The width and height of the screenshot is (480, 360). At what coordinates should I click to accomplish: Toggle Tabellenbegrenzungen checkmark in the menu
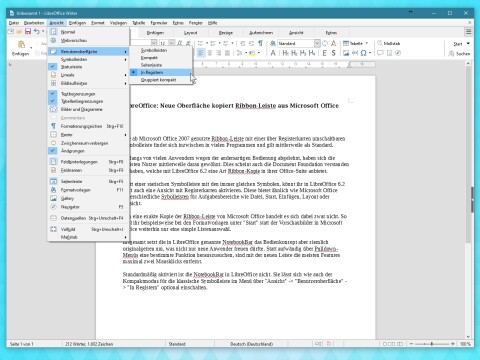[x=88, y=101]
